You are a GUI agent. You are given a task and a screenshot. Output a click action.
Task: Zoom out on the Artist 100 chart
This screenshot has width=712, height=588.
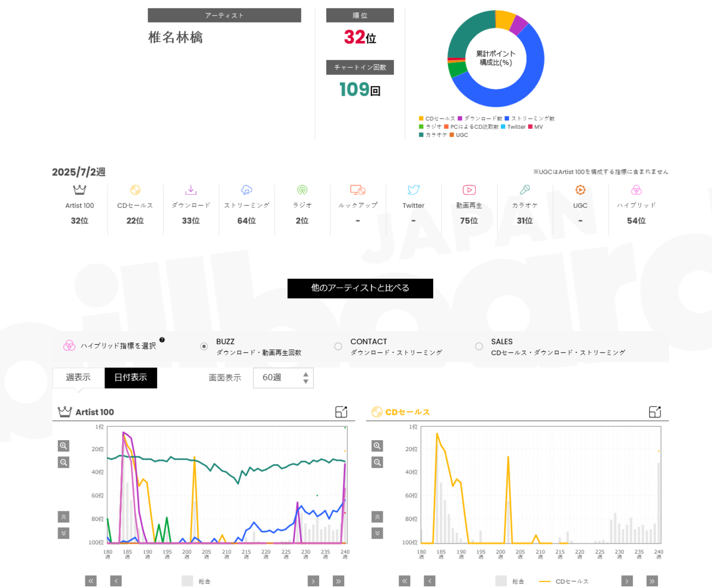pyautogui.click(x=63, y=462)
